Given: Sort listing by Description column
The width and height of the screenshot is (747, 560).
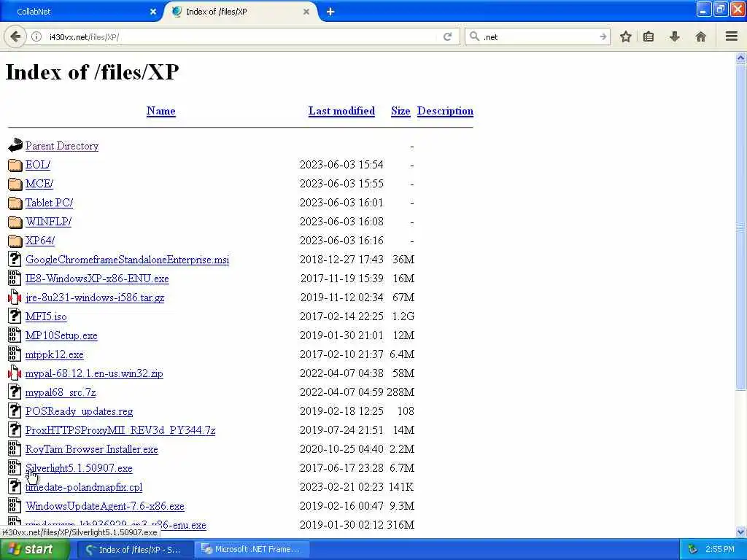Looking at the screenshot, I should point(446,111).
